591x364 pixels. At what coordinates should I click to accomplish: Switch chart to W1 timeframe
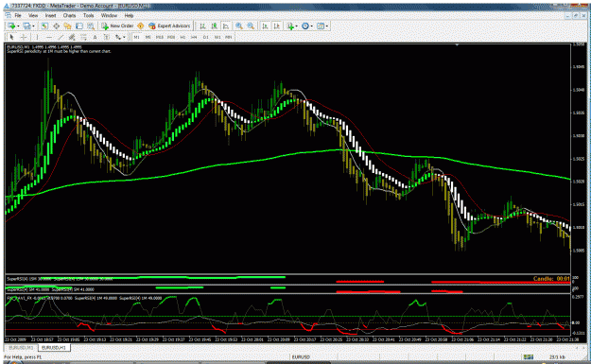point(217,37)
